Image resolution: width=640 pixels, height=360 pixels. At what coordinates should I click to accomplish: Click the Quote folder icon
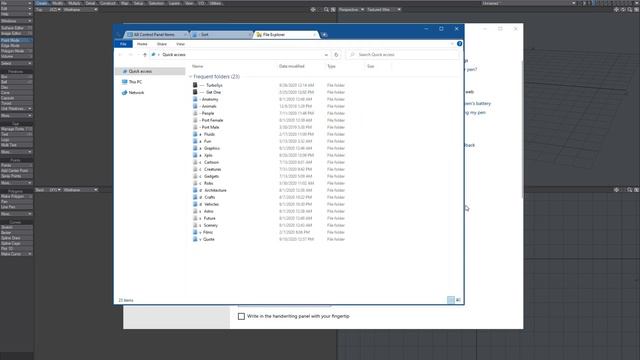pos(195,239)
